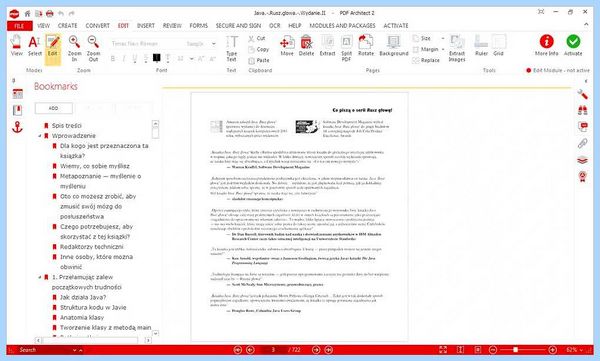Collapse the Wprowadzenie bookmark branch
Image resolution: width=600 pixels, height=361 pixels.
click(40, 136)
